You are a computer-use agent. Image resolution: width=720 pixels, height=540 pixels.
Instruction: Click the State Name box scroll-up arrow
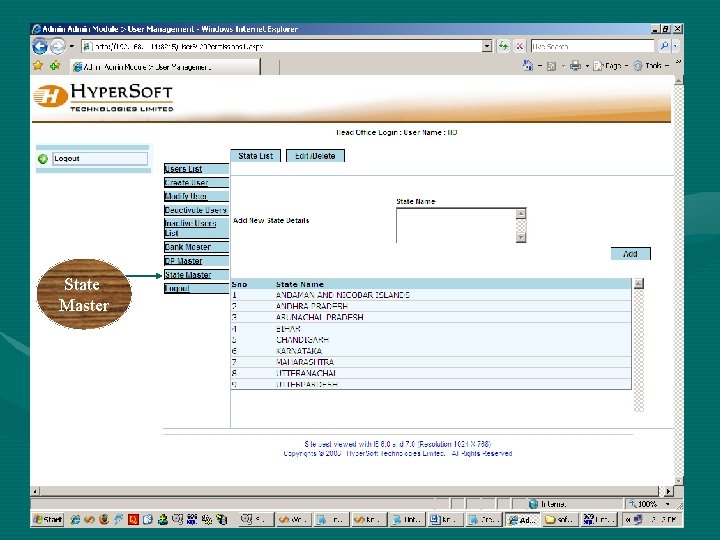point(521,213)
